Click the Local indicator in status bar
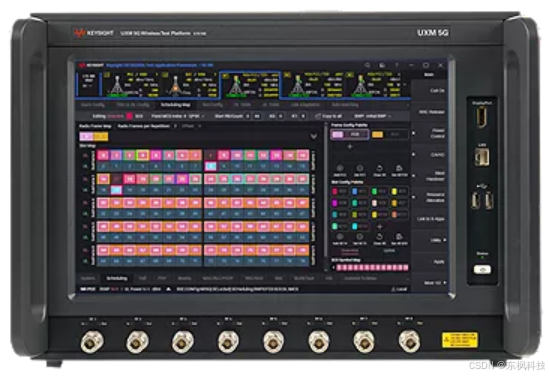The height and width of the screenshot is (377, 549). pyautogui.click(x=399, y=289)
